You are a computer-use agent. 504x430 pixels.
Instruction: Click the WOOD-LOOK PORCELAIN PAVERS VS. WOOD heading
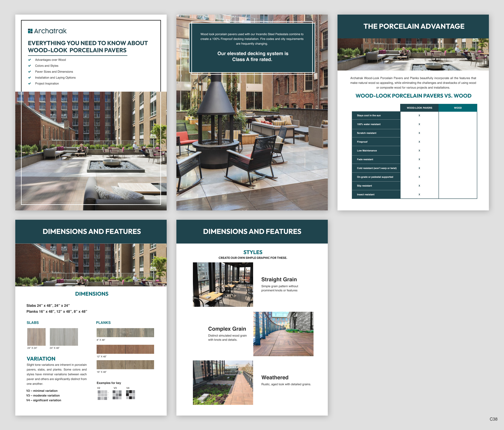(413, 96)
